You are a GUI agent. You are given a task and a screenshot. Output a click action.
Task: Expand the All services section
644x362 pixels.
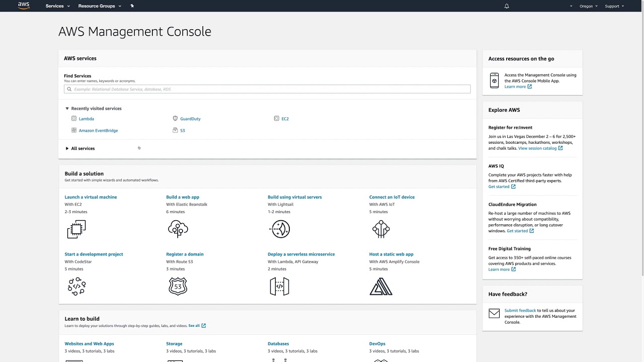point(80,148)
